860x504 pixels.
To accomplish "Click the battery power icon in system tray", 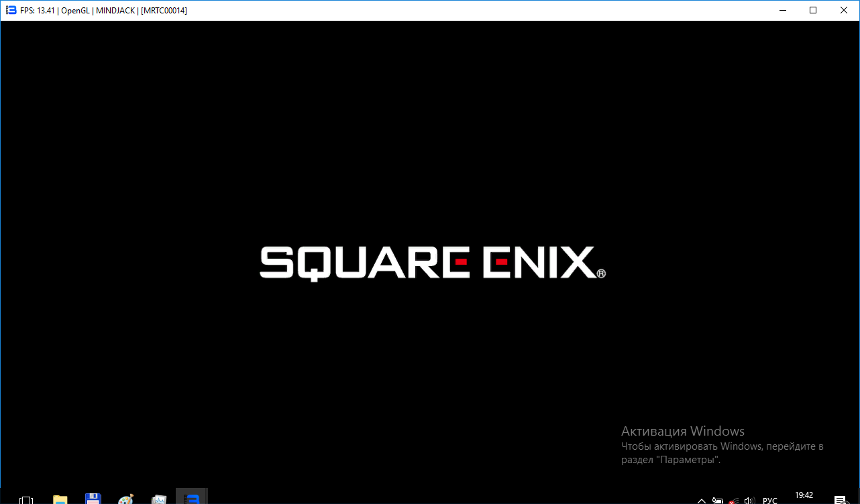I will [718, 500].
